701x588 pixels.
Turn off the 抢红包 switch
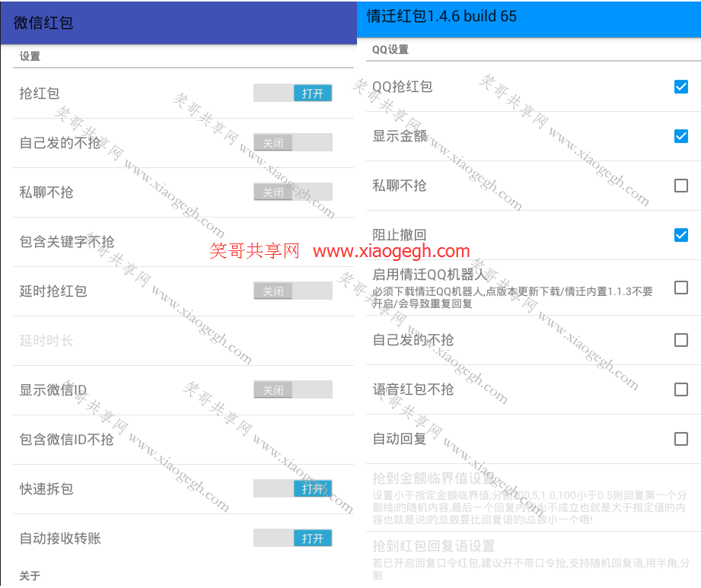point(293,93)
